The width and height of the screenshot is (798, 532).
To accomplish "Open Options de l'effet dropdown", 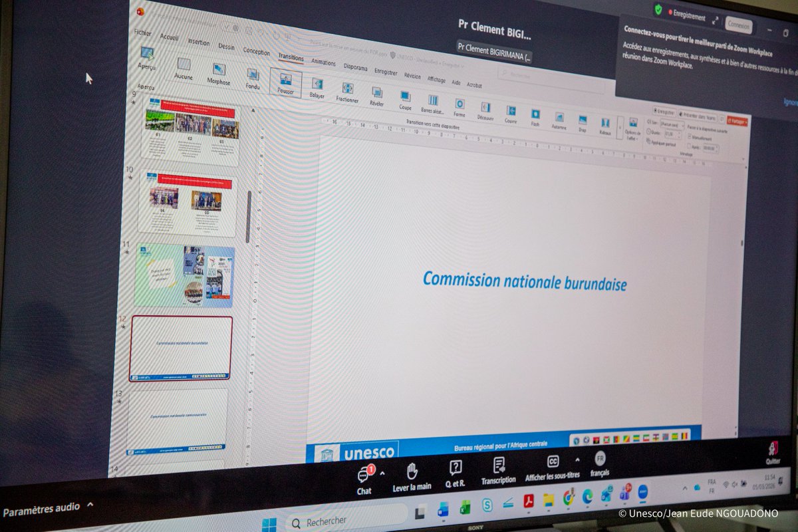I will 633,129.
